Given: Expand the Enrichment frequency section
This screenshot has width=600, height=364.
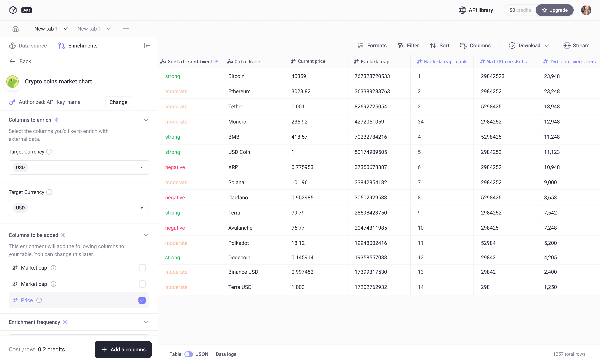Looking at the screenshot, I should pos(146,322).
